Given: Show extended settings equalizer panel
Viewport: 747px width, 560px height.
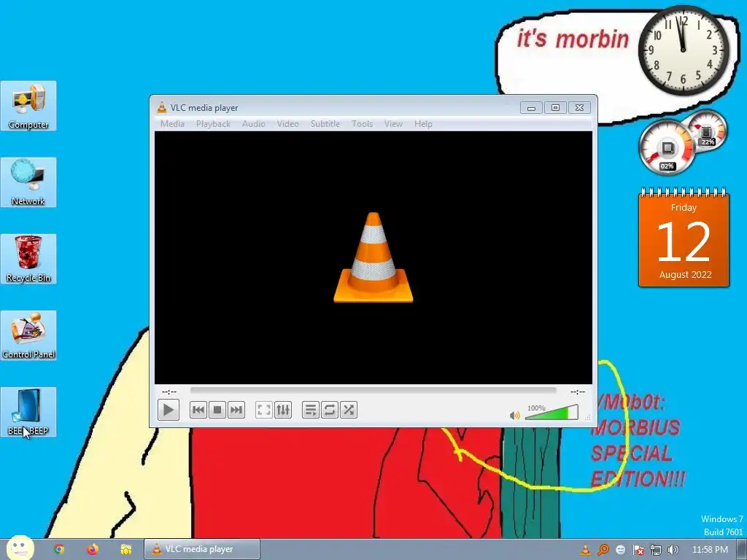Looking at the screenshot, I should (283, 410).
